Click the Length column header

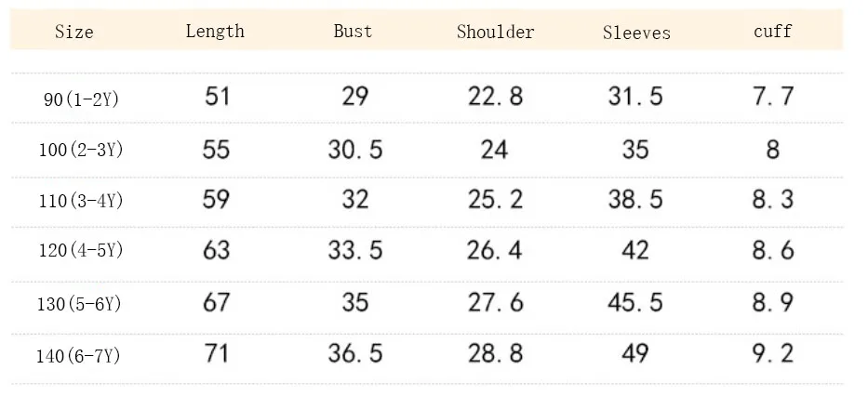pos(215,31)
